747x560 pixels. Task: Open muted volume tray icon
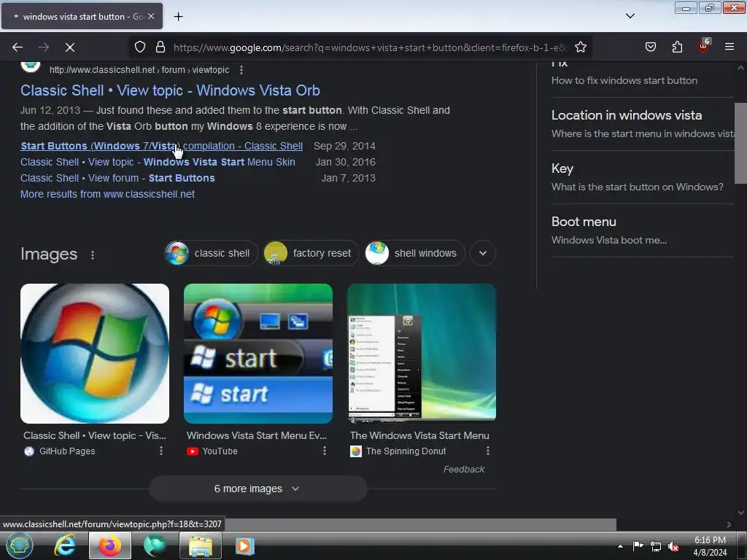click(673, 546)
